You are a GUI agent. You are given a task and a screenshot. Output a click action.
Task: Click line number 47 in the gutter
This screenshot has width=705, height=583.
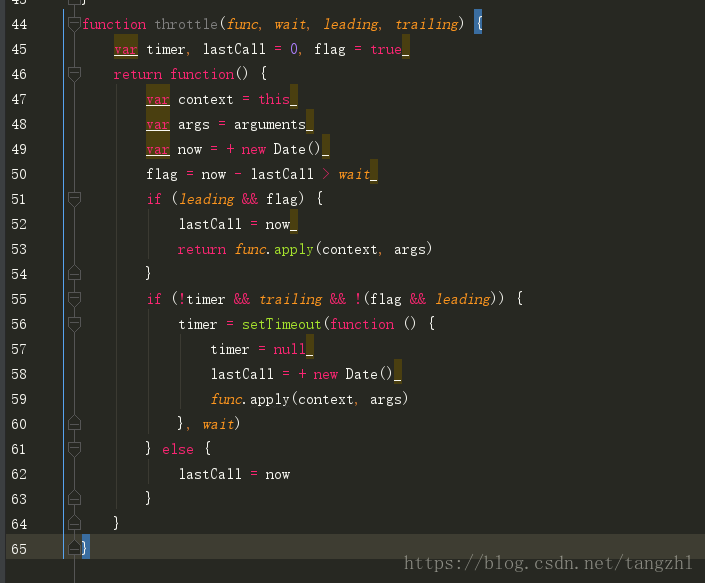[19, 99]
